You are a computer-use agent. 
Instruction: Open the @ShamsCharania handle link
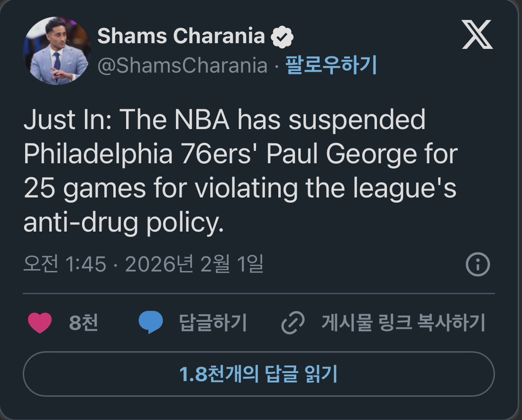pos(182,66)
